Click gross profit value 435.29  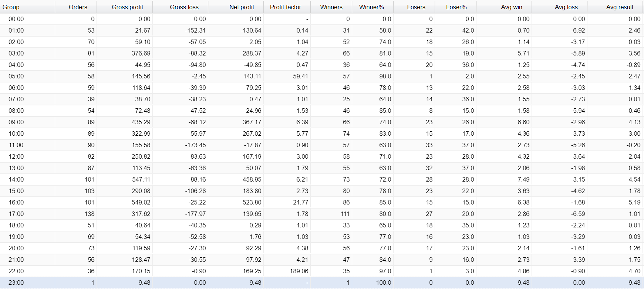[x=141, y=122]
